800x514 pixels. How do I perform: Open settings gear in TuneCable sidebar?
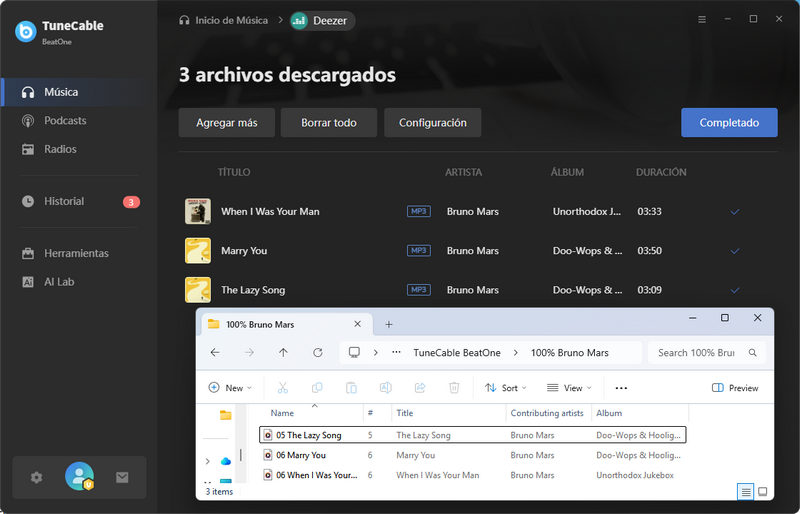(37, 478)
